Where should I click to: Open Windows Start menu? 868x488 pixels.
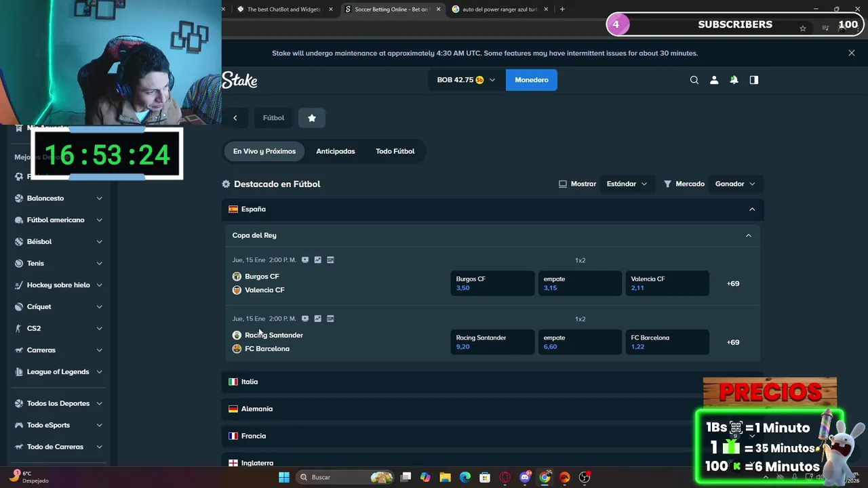click(x=284, y=477)
